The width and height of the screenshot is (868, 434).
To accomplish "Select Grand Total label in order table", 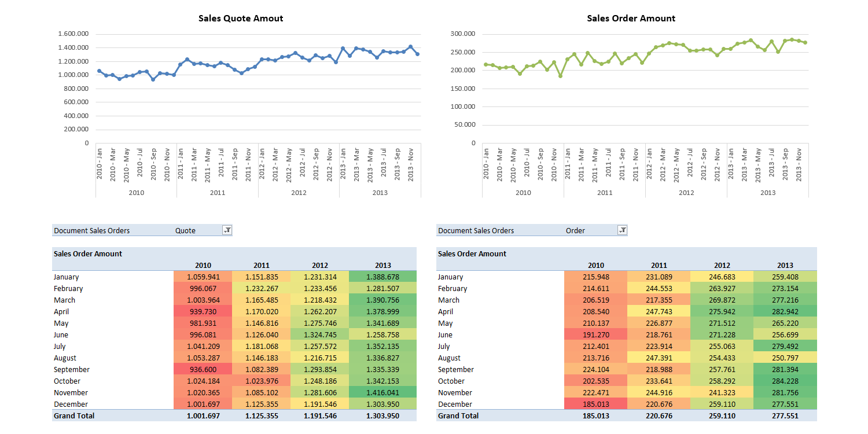I will tap(458, 415).
